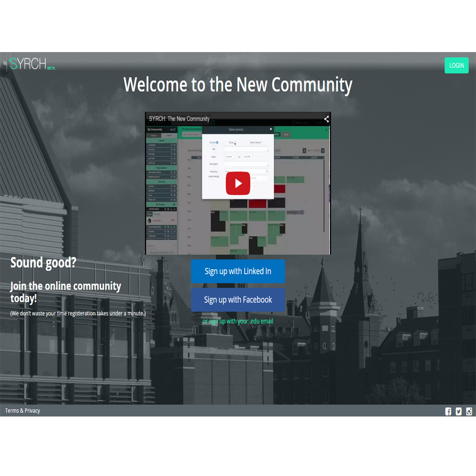The image size is (476, 476).
Task: Open the LOGIN button
Action: 456,65
